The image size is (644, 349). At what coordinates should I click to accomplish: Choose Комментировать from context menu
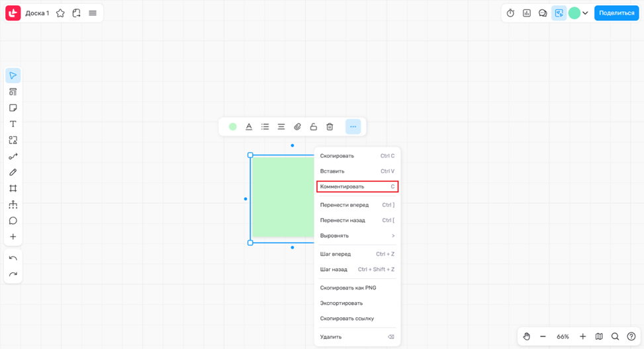[x=357, y=187]
